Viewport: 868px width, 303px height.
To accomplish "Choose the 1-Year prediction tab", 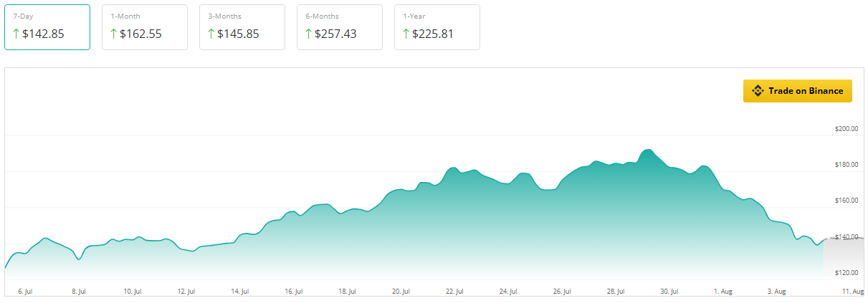I will [x=437, y=27].
